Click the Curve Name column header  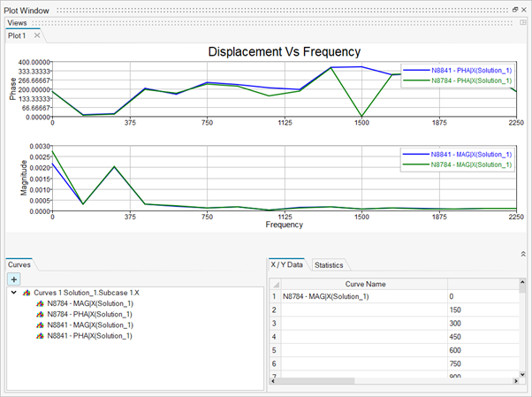point(365,284)
